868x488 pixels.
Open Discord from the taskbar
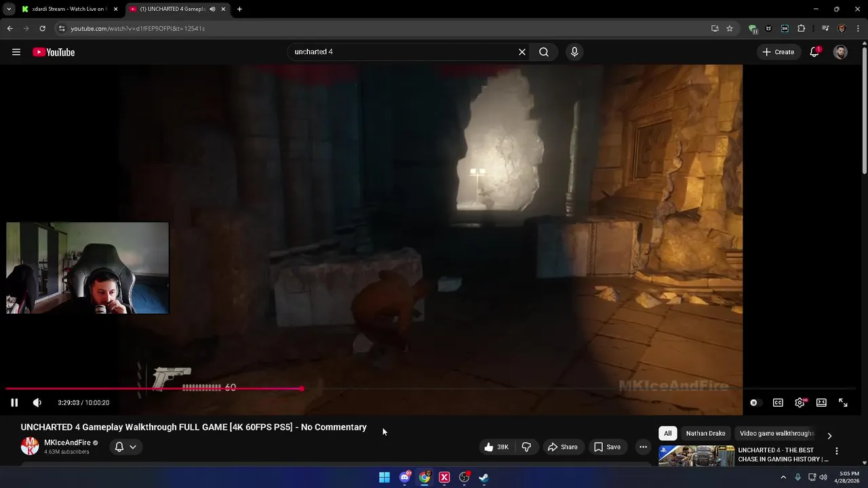tap(405, 477)
